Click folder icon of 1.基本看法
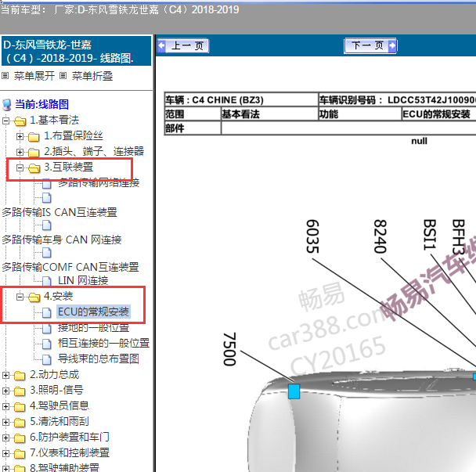Screen dimensions: 476x472 (x=20, y=121)
